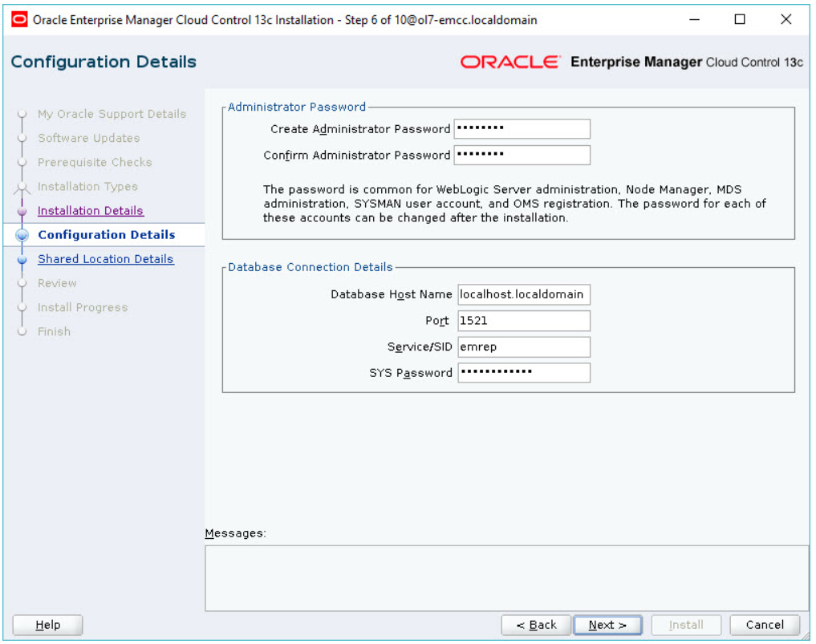Minimize the installer window
Viewport: 816px width, 644px height.
tap(694, 20)
